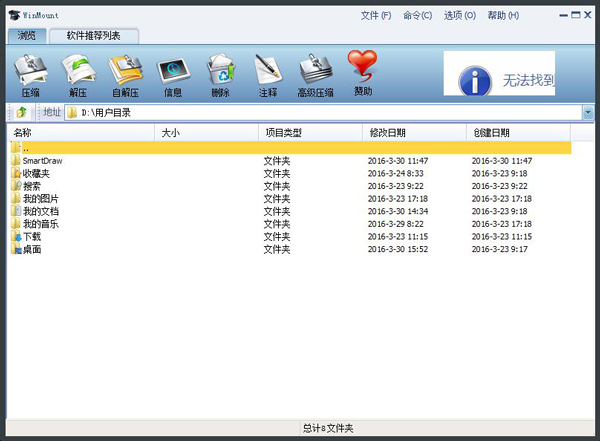Click the 我的图片 folder icon

point(16,198)
